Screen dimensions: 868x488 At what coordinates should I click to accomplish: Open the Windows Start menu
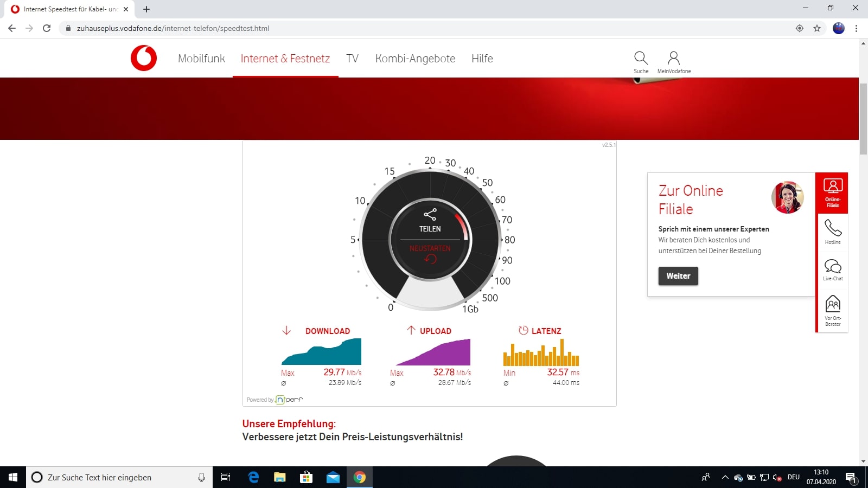point(13,477)
